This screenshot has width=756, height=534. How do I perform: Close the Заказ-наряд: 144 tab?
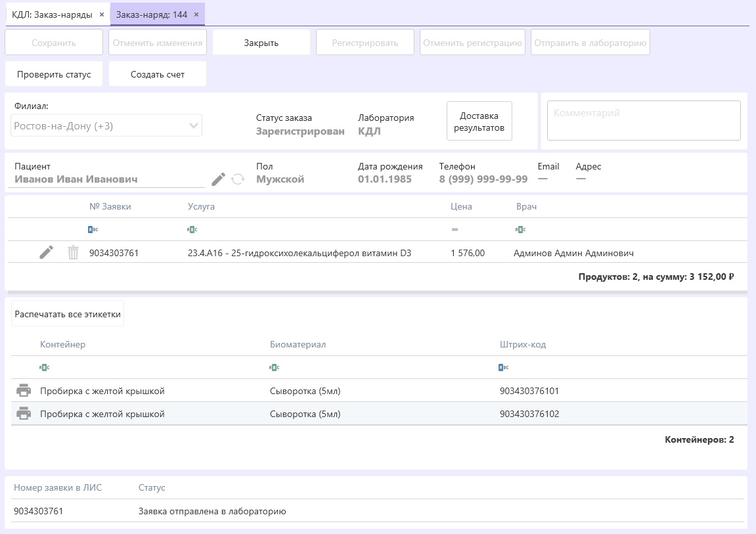(196, 14)
